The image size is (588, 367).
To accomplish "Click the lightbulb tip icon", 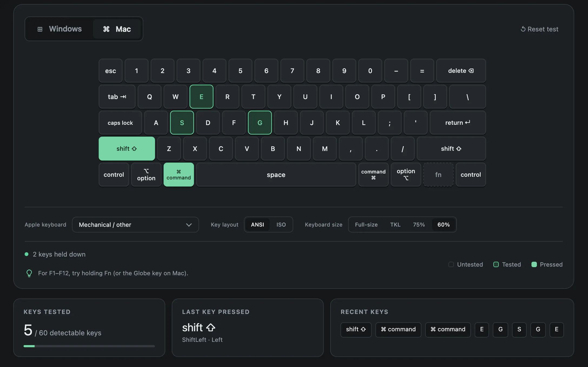I will click(29, 273).
